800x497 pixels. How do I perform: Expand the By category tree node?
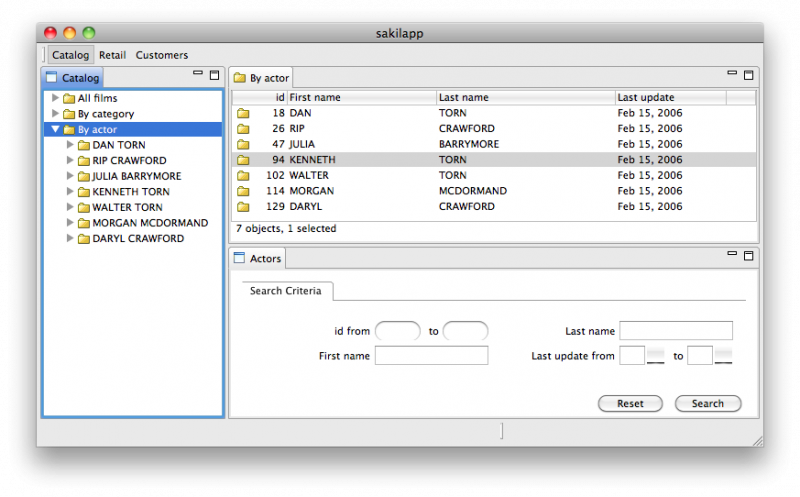55,114
